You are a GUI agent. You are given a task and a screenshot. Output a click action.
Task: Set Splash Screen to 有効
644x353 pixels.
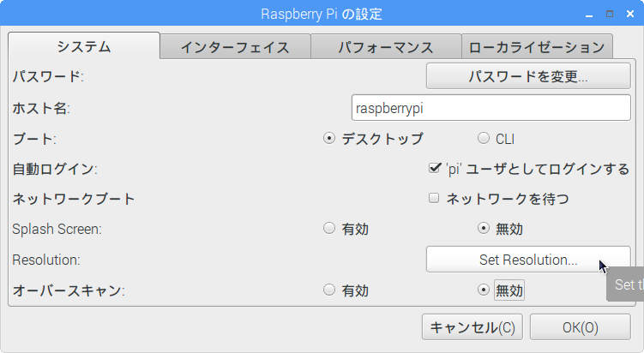point(346,229)
